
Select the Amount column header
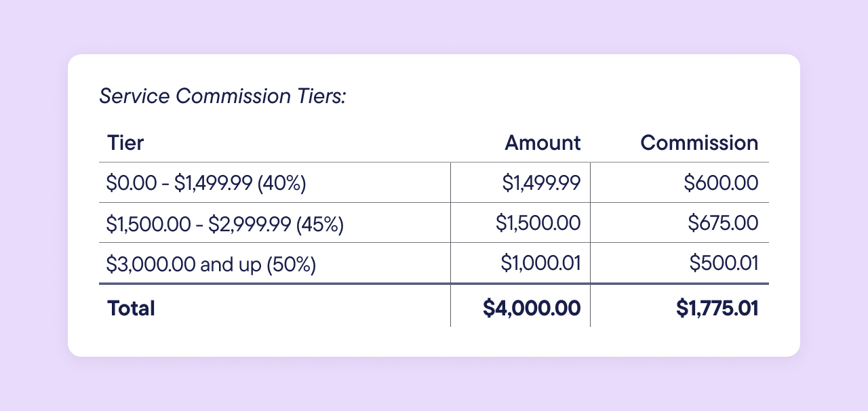point(542,142)
